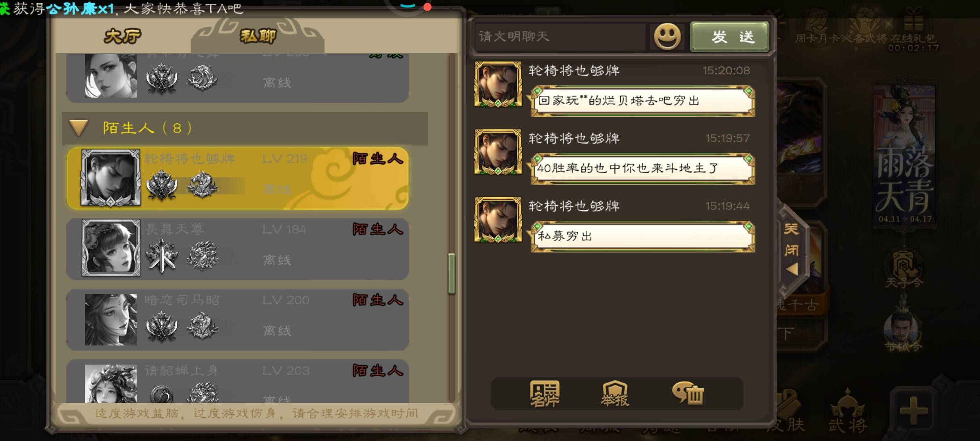Open the 武将 heroes icon
This screenshot has height=441, width=980.
pos(847,411)
